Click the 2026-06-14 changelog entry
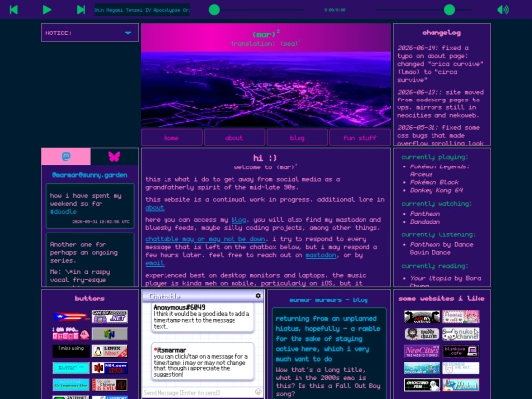Viewport: 532px width, 399px height. pyautogui.click(x=440, y=64)
